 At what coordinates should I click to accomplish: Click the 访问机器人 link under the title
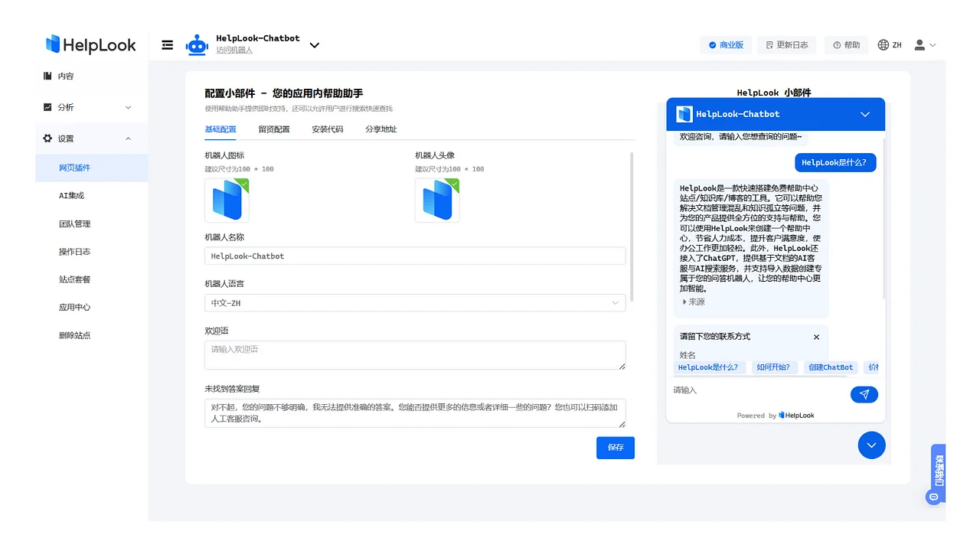pyautogui.click(x=234, y=51)
